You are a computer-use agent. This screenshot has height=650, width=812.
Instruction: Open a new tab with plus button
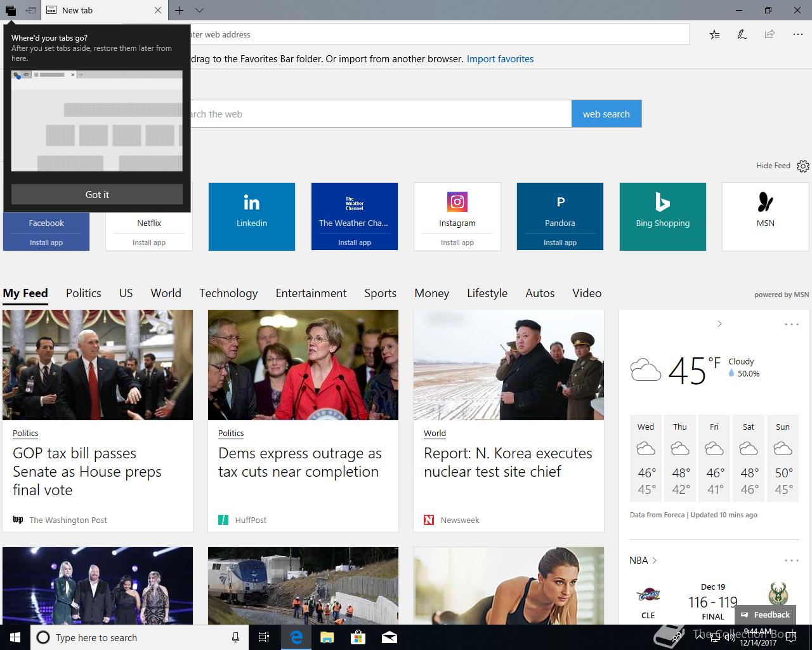pos(180,10)
